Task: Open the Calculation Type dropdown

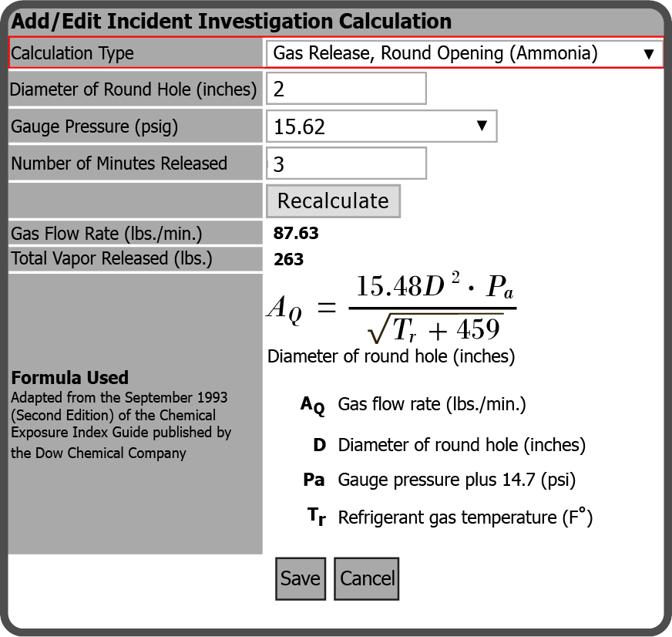Action: (x=464, y=53)
